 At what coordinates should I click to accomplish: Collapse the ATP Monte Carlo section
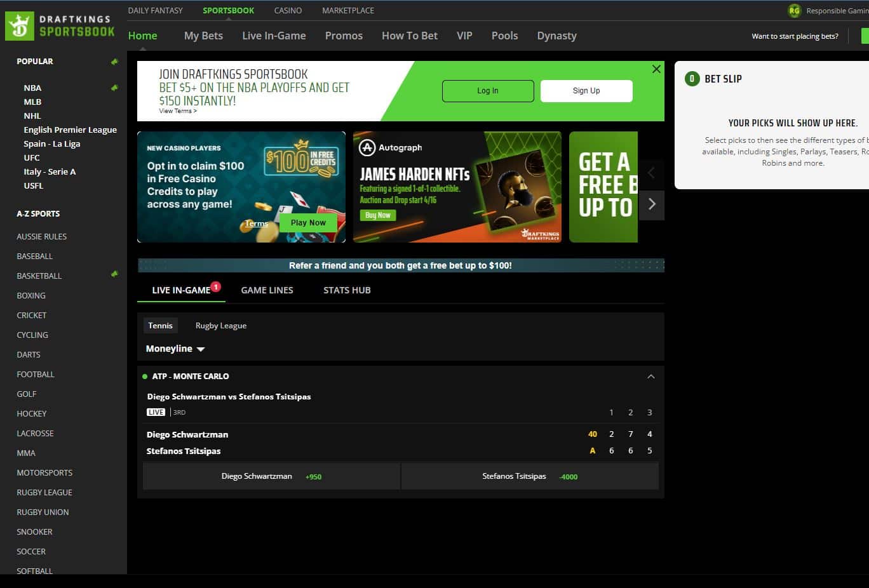point(650,377)
